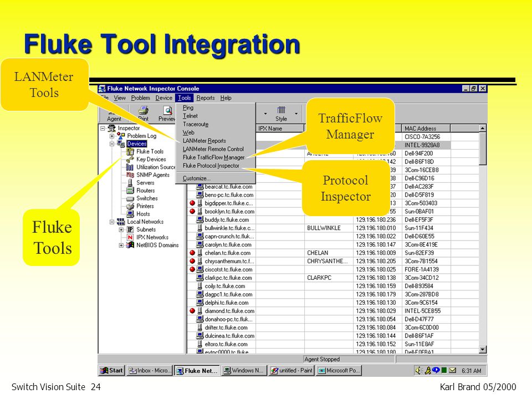Open dropdown arrow left of Style
Viewport: 532px width, 399px height.
(265, 114)
